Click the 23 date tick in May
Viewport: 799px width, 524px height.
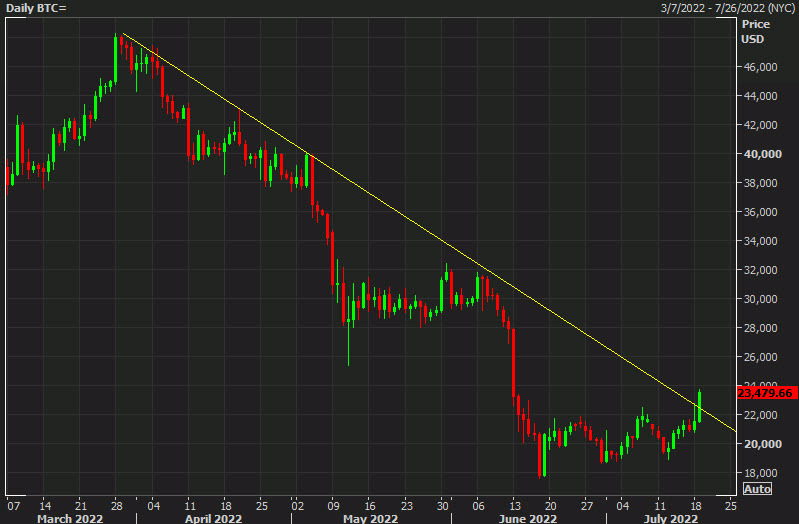point(406,506)
